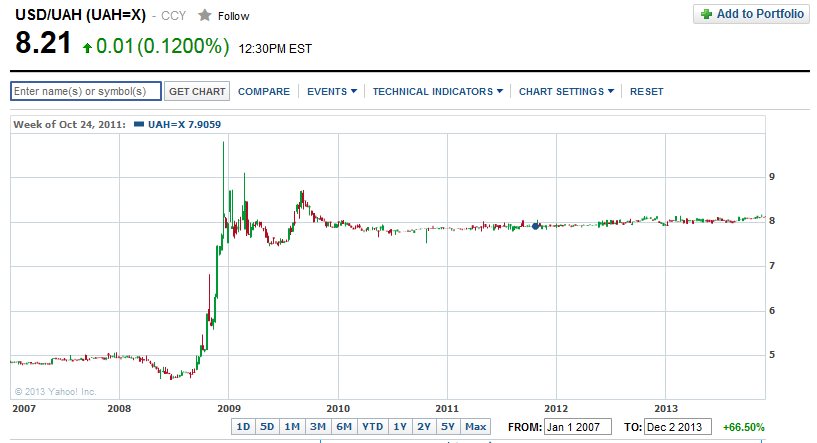Screen dimensions: 817x443
Task: Click the FROM date field
Action: coord(577,427)
